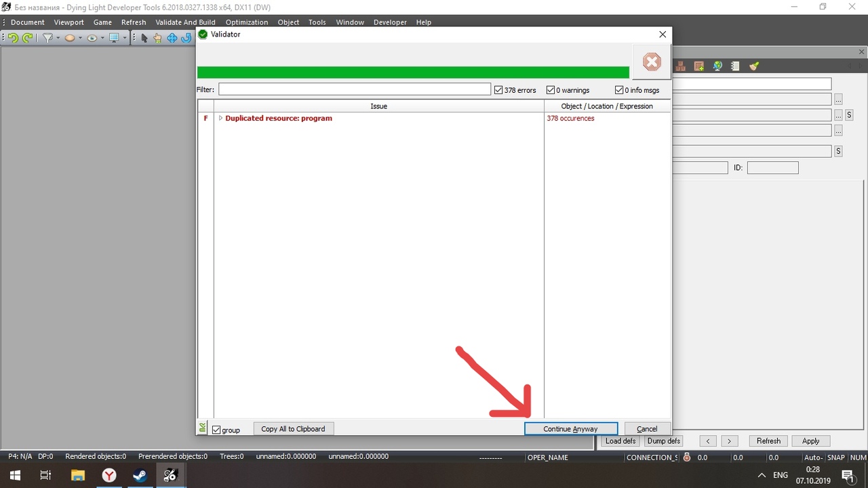Viewport: 868px width, 488px height.
Task: Show hidden system tray icons
Action: click(x=762, y=475)
